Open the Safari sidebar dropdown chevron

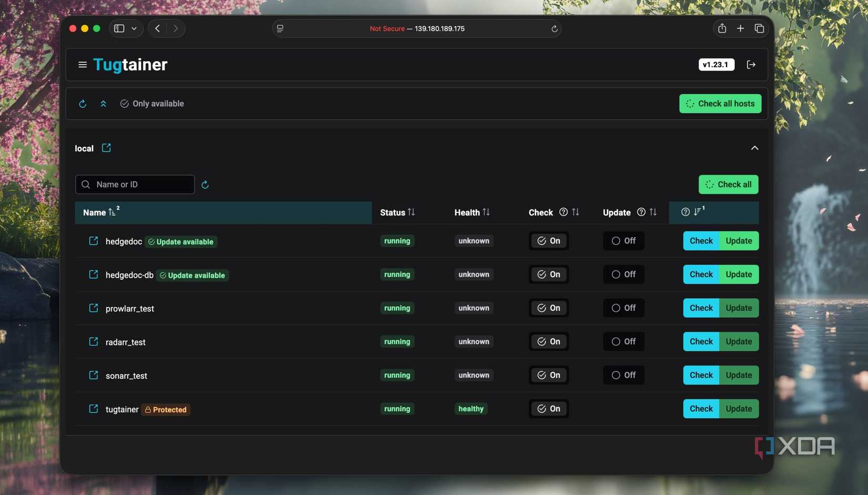tap(135, 28)
